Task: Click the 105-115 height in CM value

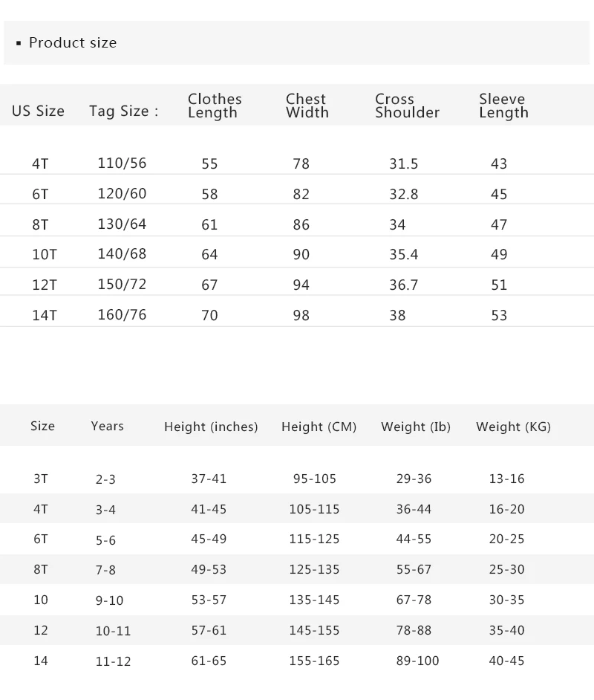Action: [x=314, y=509]
